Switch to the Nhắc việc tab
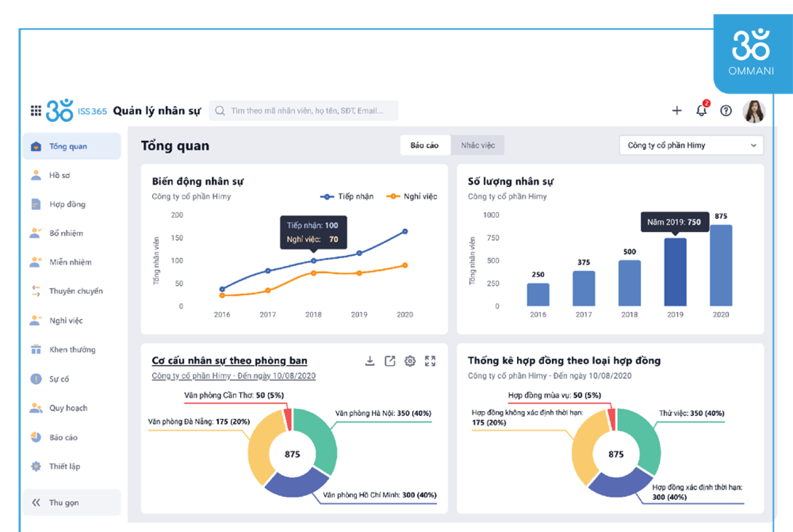Viewport: 793px width, 532px height. [477, 146]
